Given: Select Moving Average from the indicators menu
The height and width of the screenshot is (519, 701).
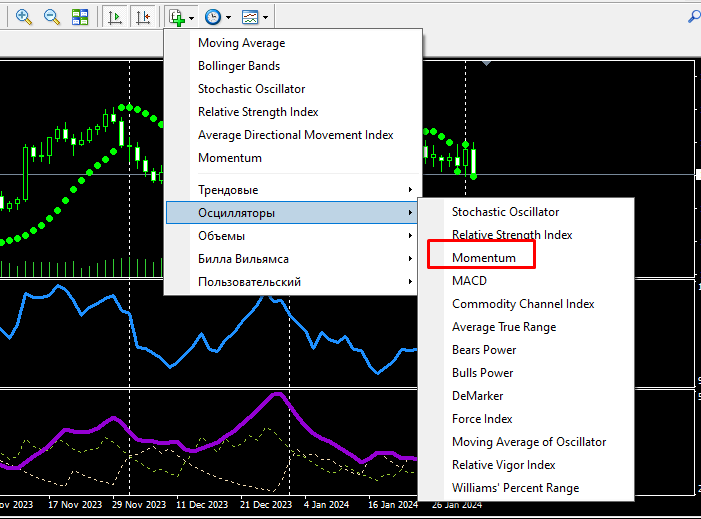Looking at the screenshot, I should coord(293,43).
